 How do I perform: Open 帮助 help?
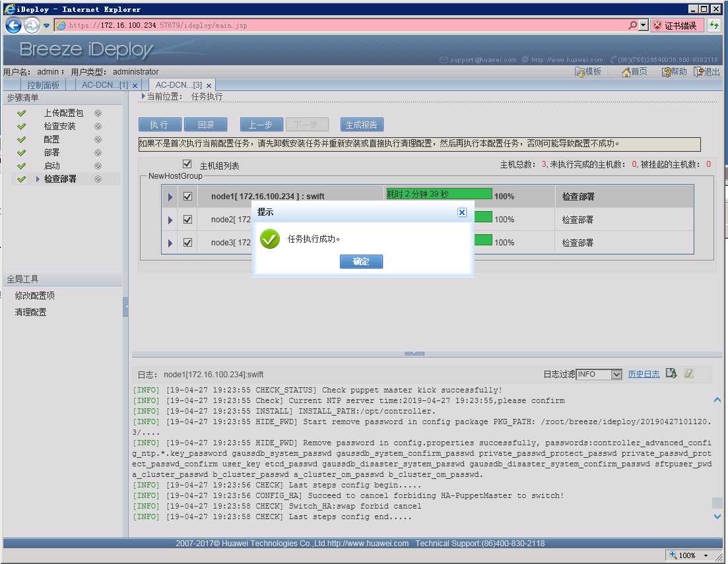(x=674, y=71)
